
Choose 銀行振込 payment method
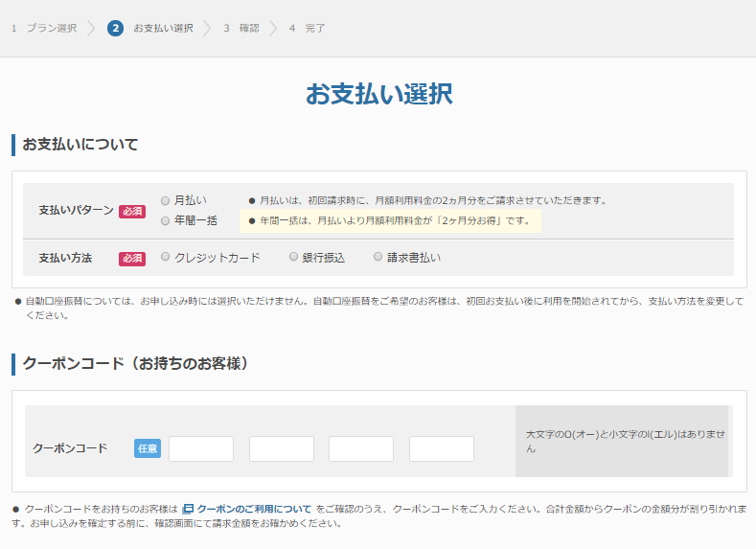click(293, 257)
